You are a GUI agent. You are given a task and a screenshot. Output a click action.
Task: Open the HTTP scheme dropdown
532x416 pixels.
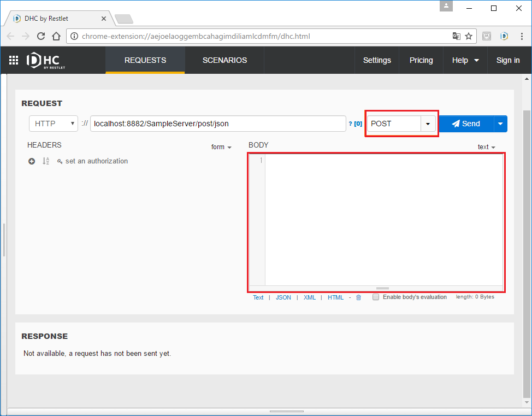(x=54, y=124)
